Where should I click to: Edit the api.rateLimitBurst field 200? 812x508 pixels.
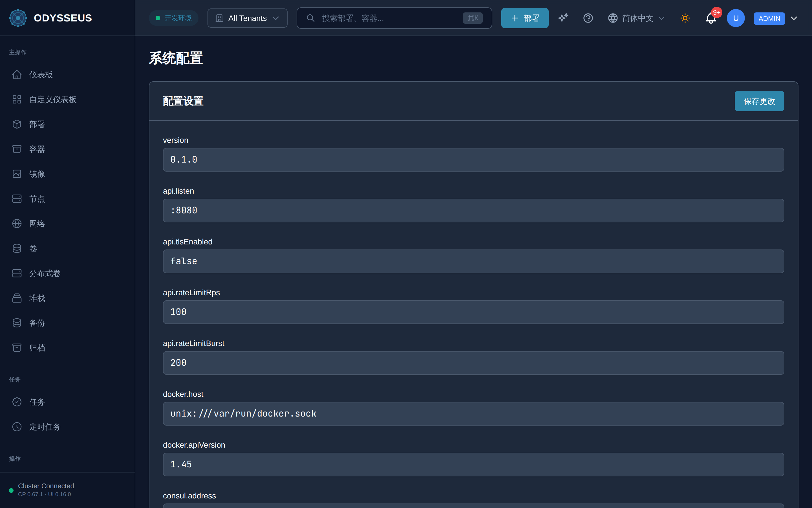[473, 363]
